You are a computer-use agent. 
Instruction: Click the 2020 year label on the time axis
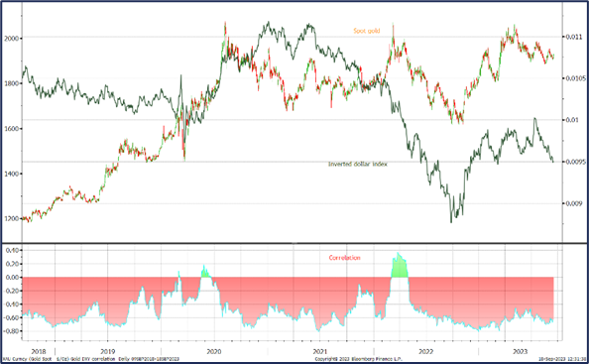click(x=214, y=352)
